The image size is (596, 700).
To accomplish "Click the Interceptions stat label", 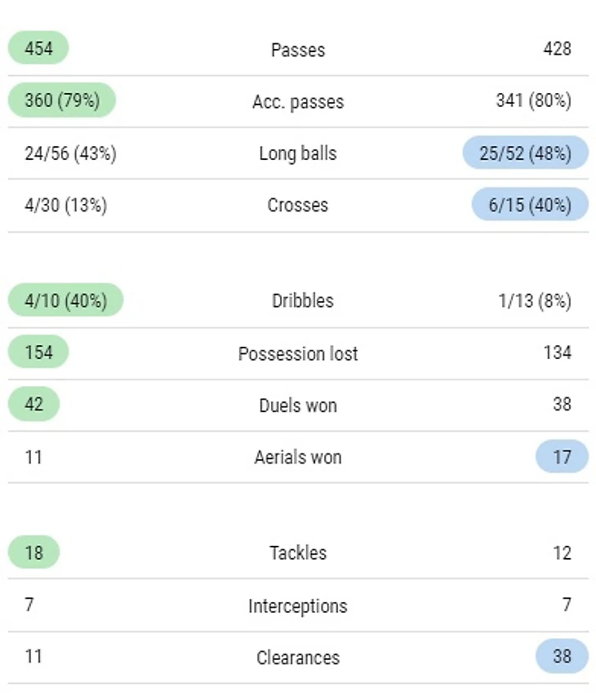I will click(x=298, y=605).
